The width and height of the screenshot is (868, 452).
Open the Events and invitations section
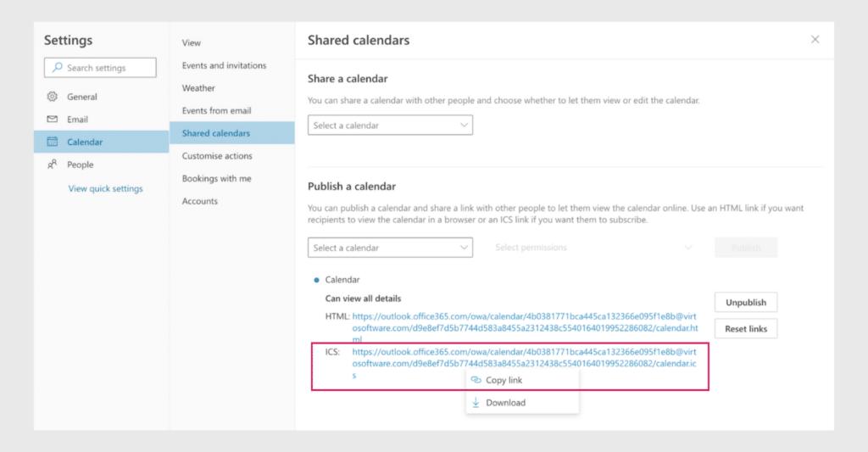(224, 65)
